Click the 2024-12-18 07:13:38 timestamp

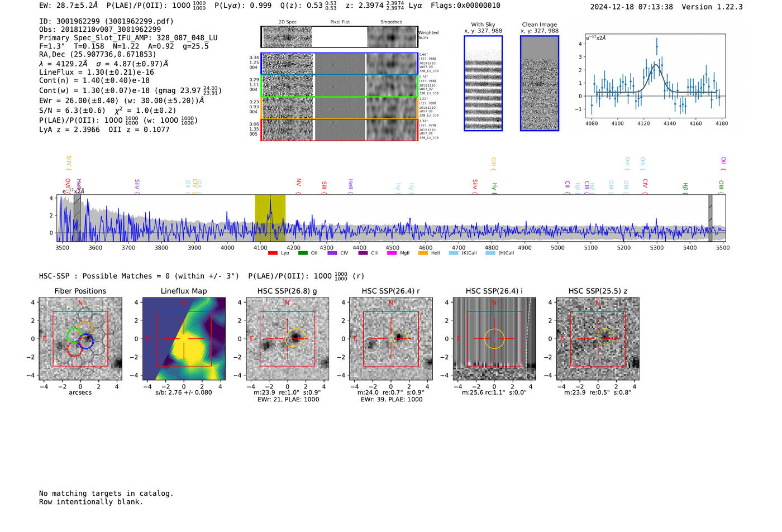coord(632,7)
